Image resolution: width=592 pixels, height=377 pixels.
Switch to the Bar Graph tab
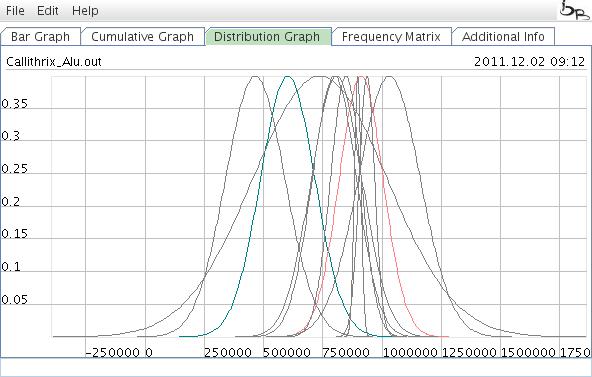(40, 37)
